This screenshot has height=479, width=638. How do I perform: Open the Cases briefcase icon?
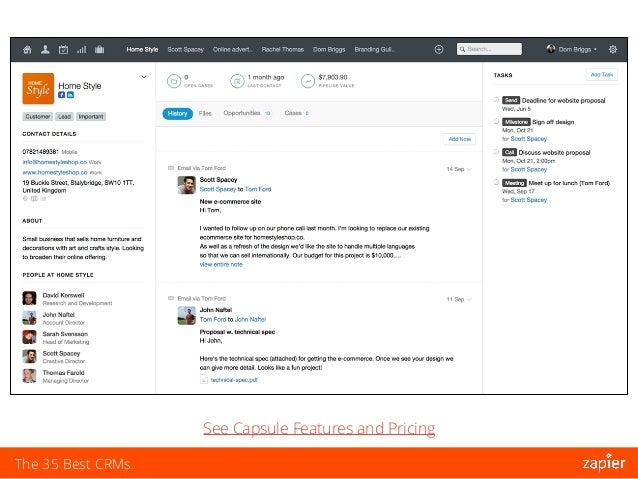(99, 50)
